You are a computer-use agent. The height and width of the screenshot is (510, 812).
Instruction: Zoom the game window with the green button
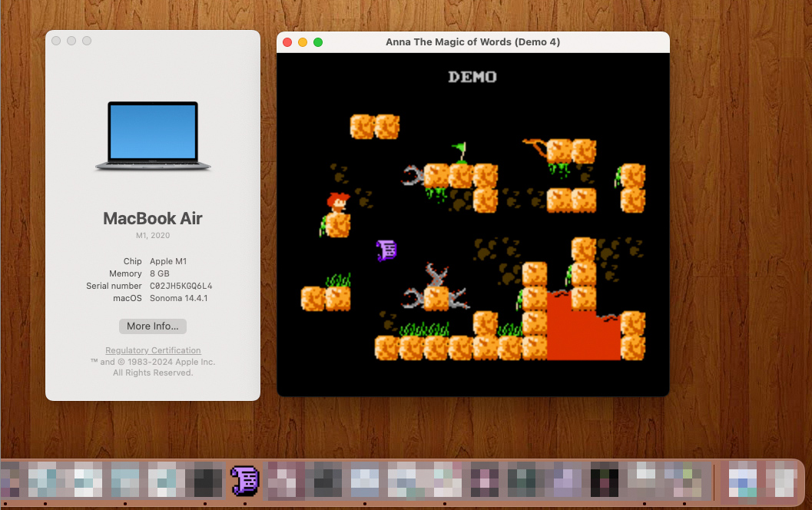click(318, 42)
